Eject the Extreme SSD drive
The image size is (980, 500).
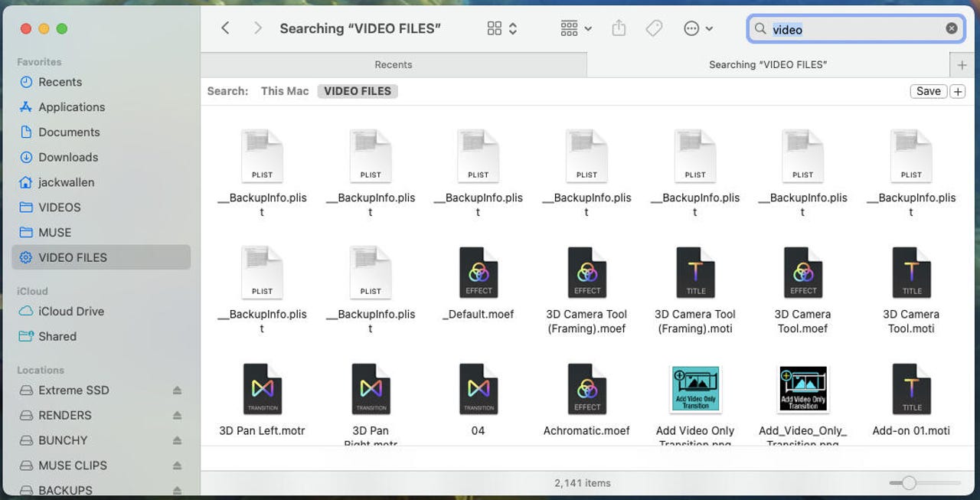177,391
